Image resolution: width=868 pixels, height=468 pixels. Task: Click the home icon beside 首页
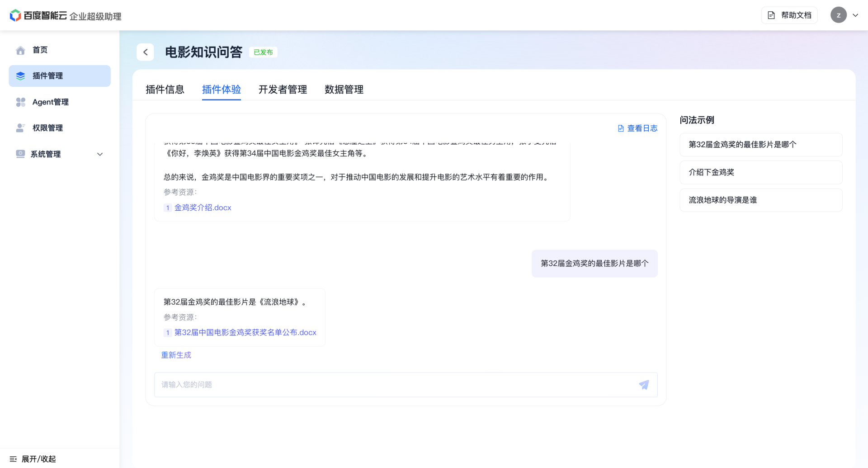pyautogui.click(x=20, y=50)
